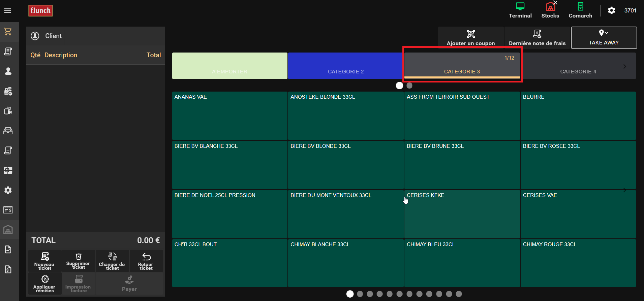Click Ajouter un coupon button
The height and width of the screenshot is (301, 644).
coord(470,38)
